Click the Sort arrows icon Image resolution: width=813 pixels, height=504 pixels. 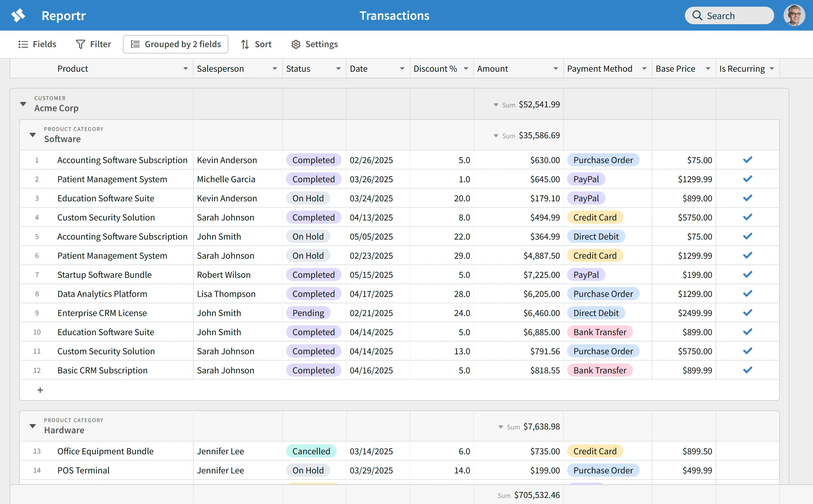[x=245, y=44]
